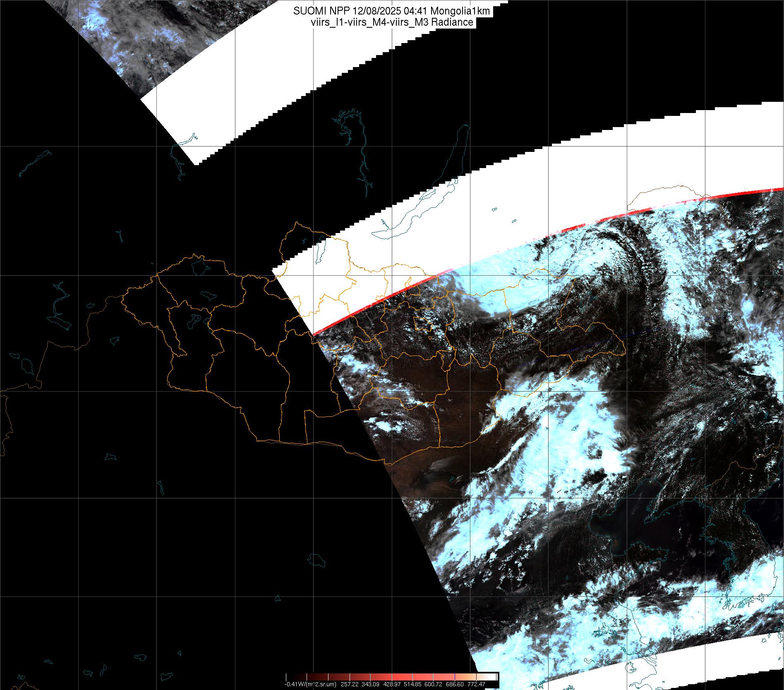
Task: Click the SUOMI NPP 12/08/2025 title line
Action: coord(391,11)
